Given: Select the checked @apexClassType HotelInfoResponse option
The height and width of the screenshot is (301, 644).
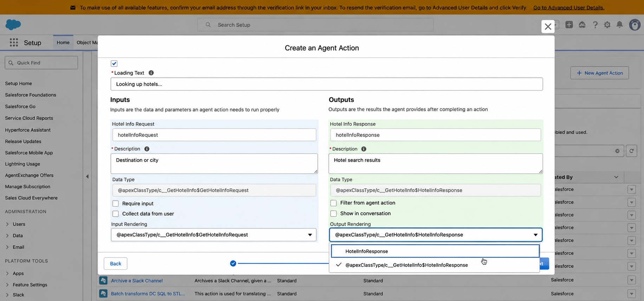Looking at the screenshot, I should click(435, 265).
